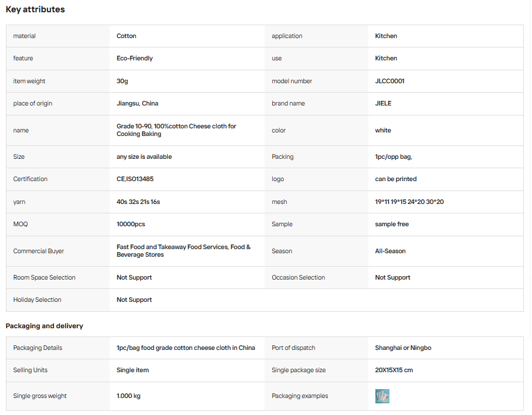This screenshot has width=532, height=415.
Task: Click the Eco-Friendly feature value
Action: click(135, 58)
